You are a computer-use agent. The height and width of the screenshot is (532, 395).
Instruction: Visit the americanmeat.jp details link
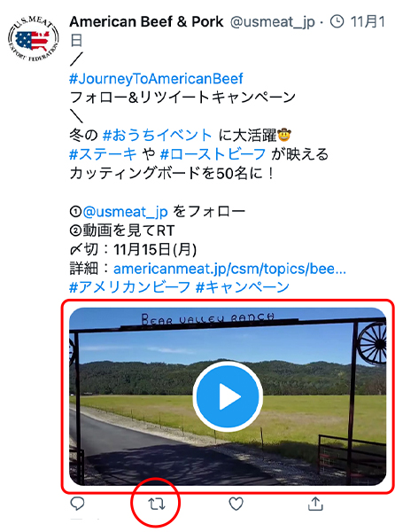pyautogui.click(x=229, y=269)
